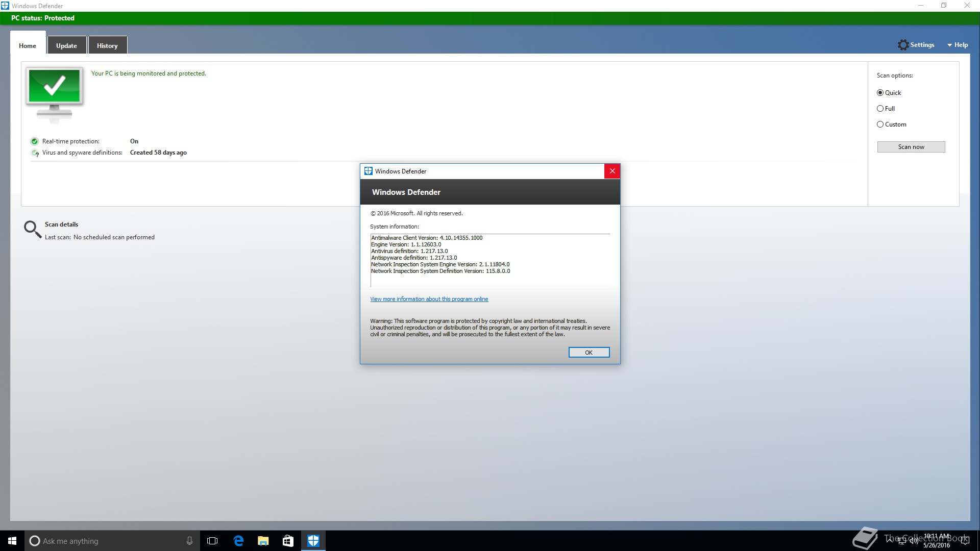Select the Quick scan option

point(880,93)
